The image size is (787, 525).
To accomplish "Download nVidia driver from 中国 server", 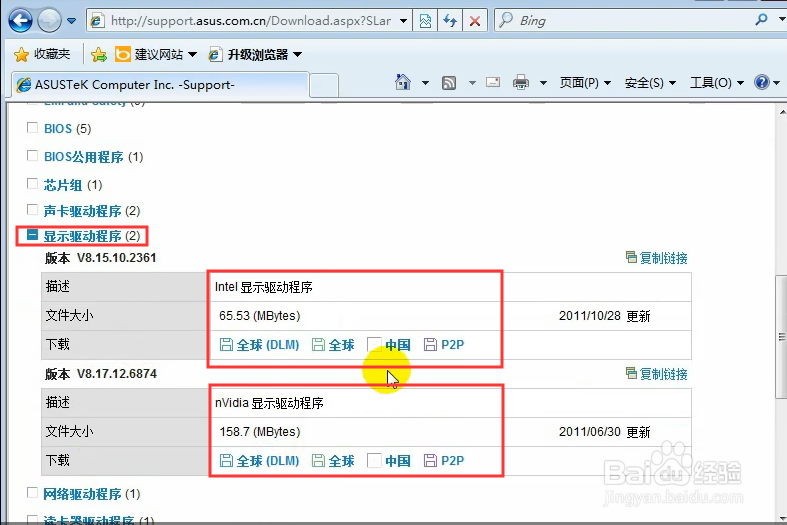I will pos(398,461).
